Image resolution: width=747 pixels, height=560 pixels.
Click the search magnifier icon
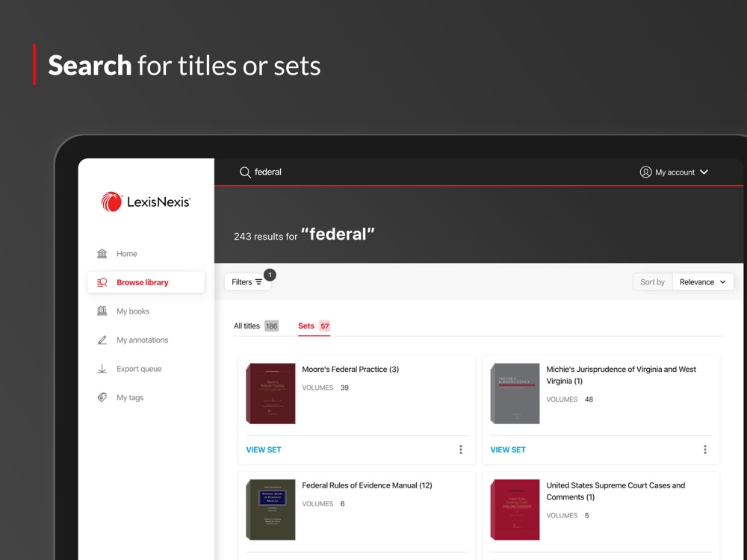coord(245,172)
